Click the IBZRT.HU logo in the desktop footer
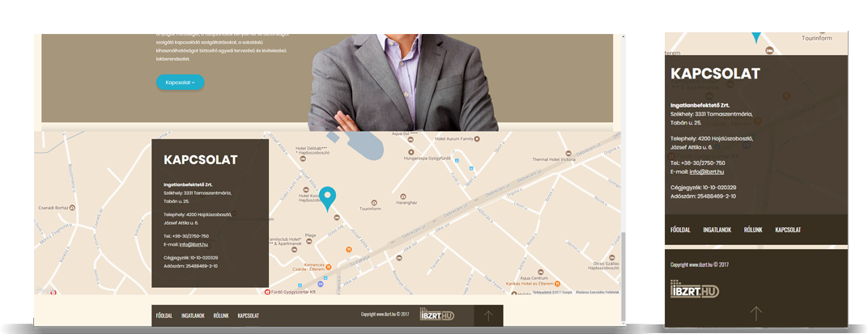Screen dimensions: 868x334 tap(436, 314)
